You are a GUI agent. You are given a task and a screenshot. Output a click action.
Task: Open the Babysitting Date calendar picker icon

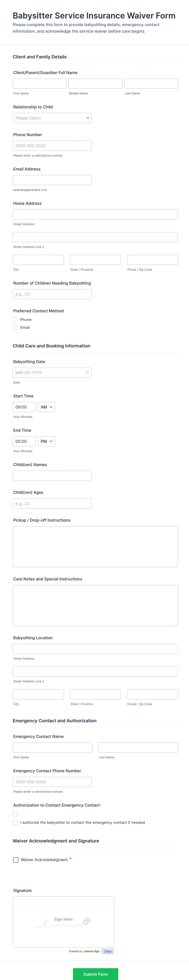tap(87, 373)
